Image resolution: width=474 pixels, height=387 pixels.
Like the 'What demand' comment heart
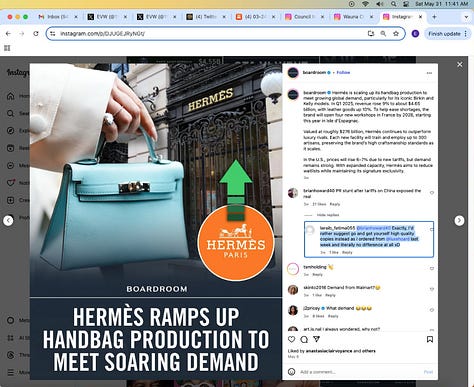(x=432, y=310)
